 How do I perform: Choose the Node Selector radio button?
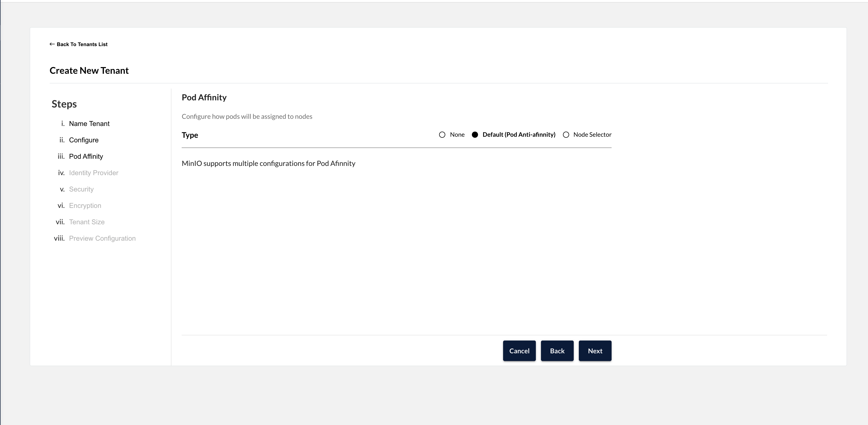566,135
